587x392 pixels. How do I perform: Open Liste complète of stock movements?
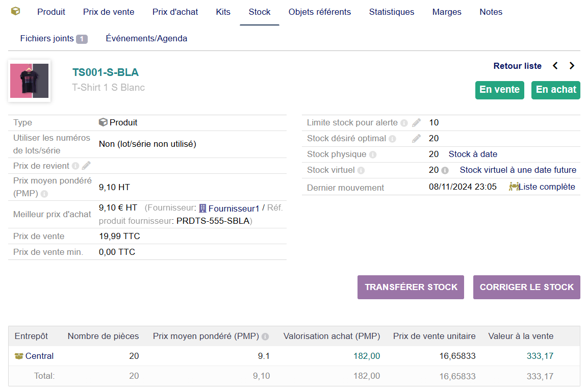point(546,187)
